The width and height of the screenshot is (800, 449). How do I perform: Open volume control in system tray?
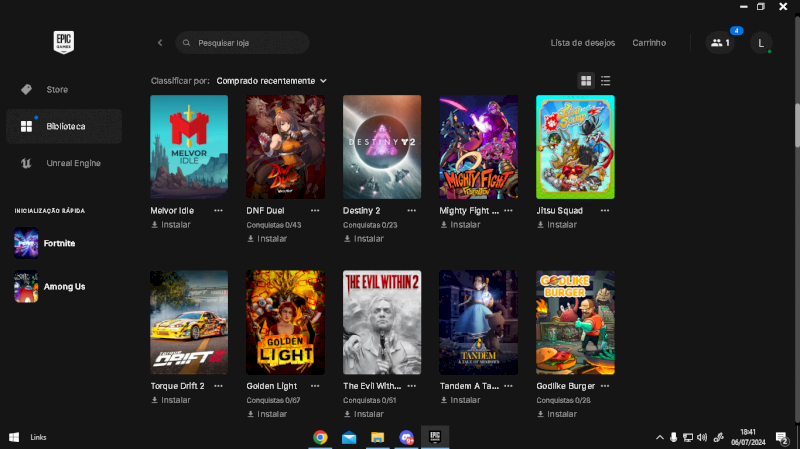702,437
